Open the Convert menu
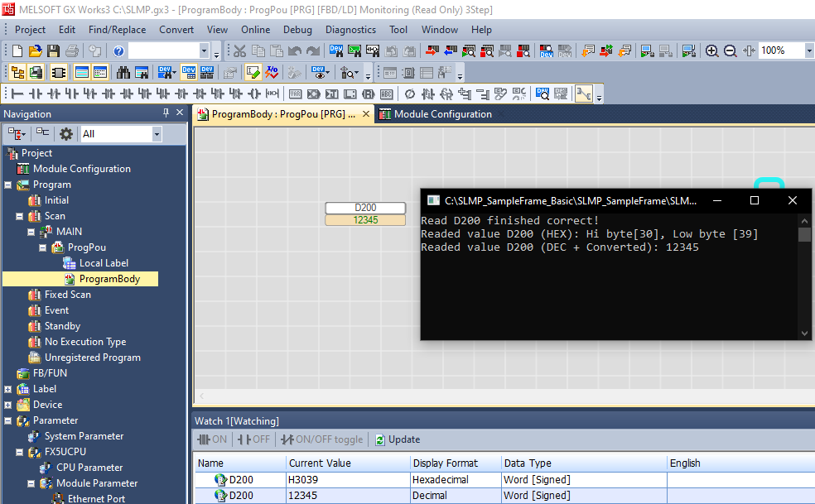 click(x=176, y=30)
